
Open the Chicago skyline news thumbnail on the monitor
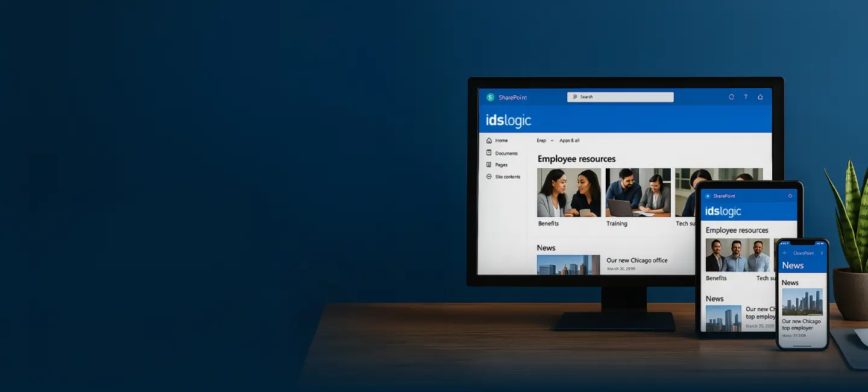[568, 265]
